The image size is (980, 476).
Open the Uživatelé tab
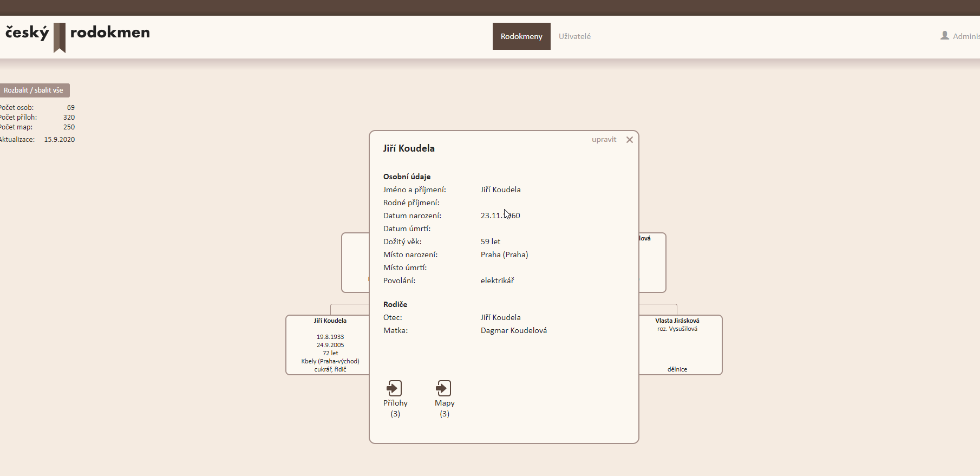tap(574, 36)
